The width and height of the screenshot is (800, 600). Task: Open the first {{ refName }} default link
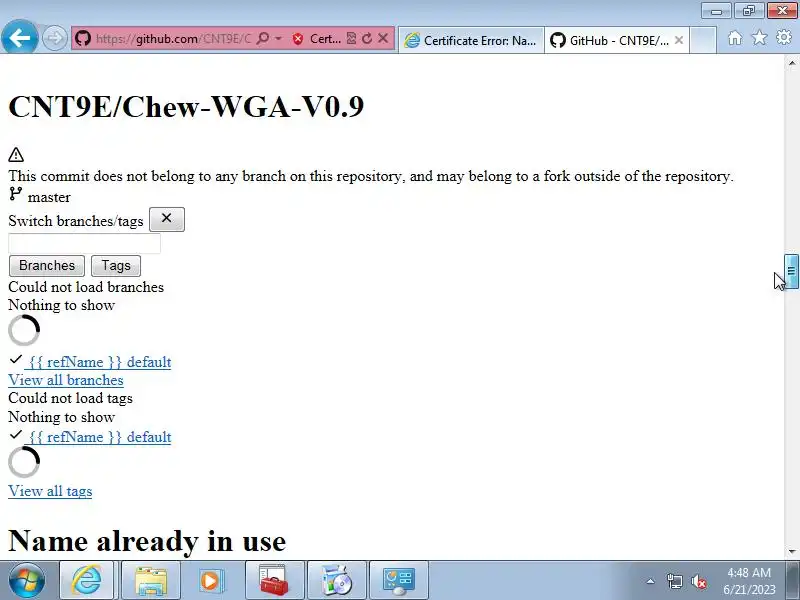click(x=98, y=362)
